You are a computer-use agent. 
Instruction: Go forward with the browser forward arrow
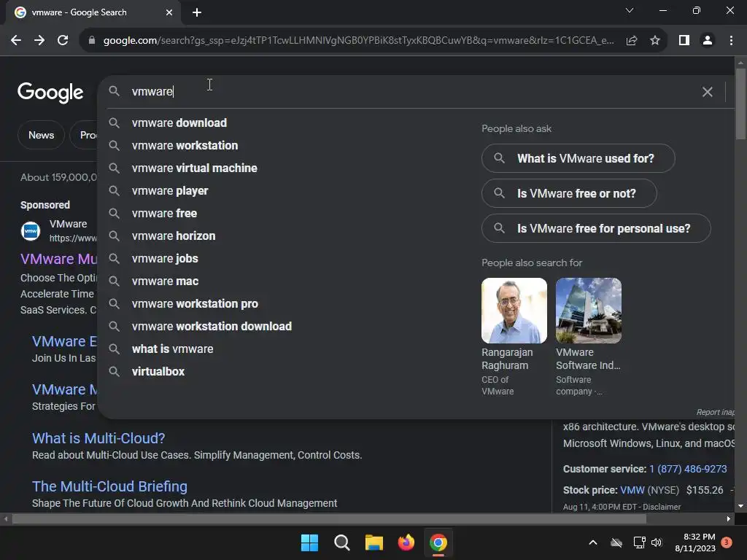coord(39,41)
